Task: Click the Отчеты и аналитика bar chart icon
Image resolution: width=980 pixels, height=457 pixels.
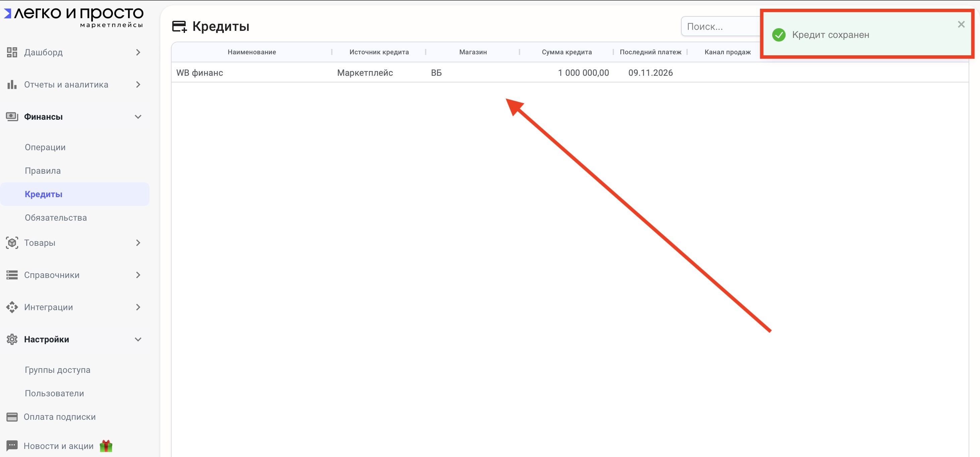Action: point(12,84)
